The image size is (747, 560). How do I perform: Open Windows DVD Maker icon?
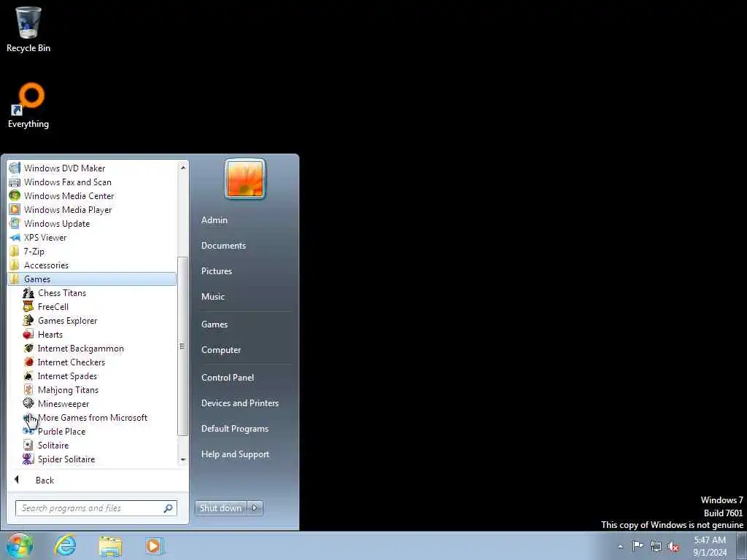(x=15, y=168)
